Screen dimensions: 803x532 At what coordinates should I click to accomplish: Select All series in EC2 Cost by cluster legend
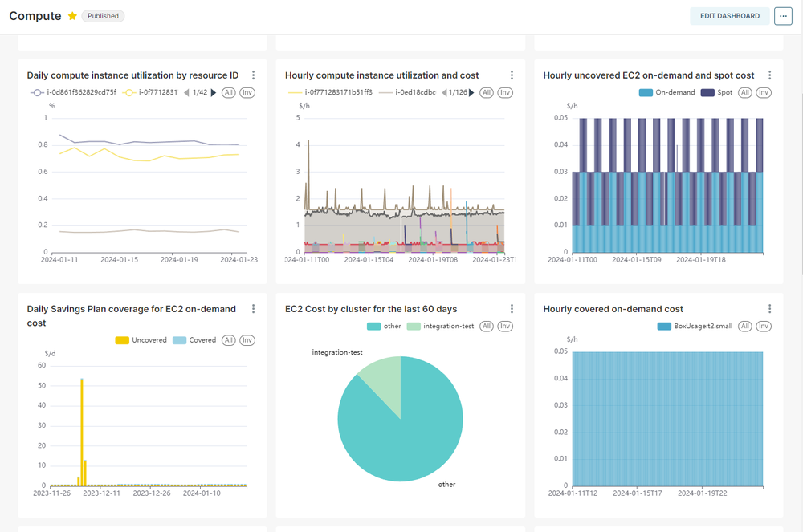click(487, 327)
